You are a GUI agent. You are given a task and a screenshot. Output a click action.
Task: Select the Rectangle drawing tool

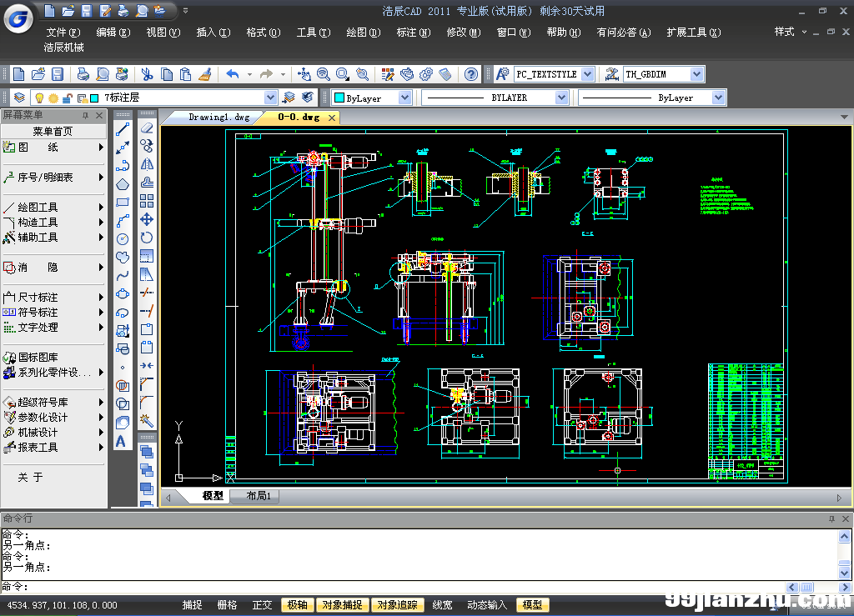coord(123,203)
